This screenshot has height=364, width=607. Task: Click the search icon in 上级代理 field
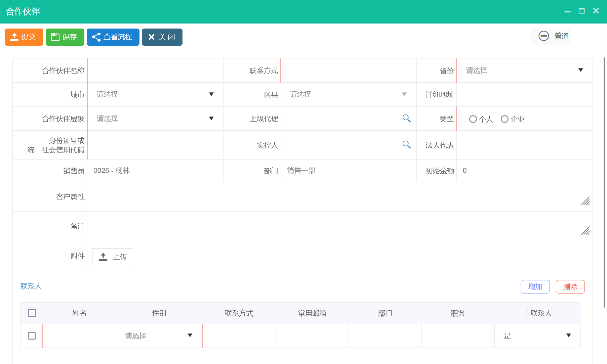(x=406, y=119)
